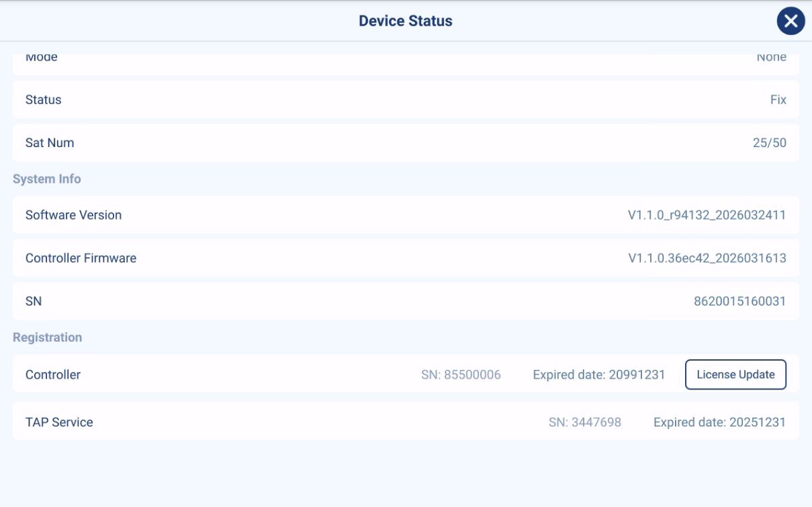Click the controller SN: 85500006 text
This screenshot has width=812, height=507.
click(x=461, y=375)
